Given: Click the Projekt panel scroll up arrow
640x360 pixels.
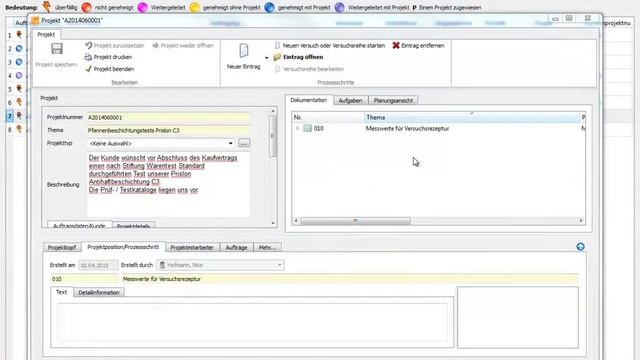Looking at the screenshot, I should pos(273,111).
